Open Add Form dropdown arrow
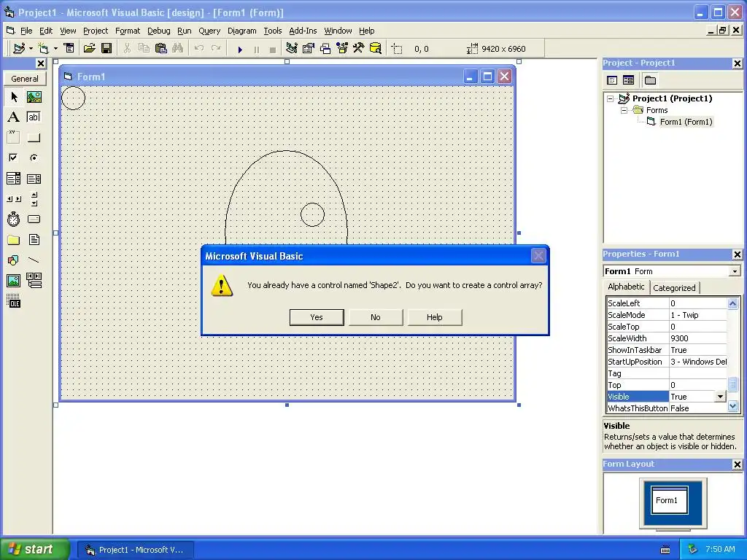This screenshot has height=560, width=747. point(55,49)
